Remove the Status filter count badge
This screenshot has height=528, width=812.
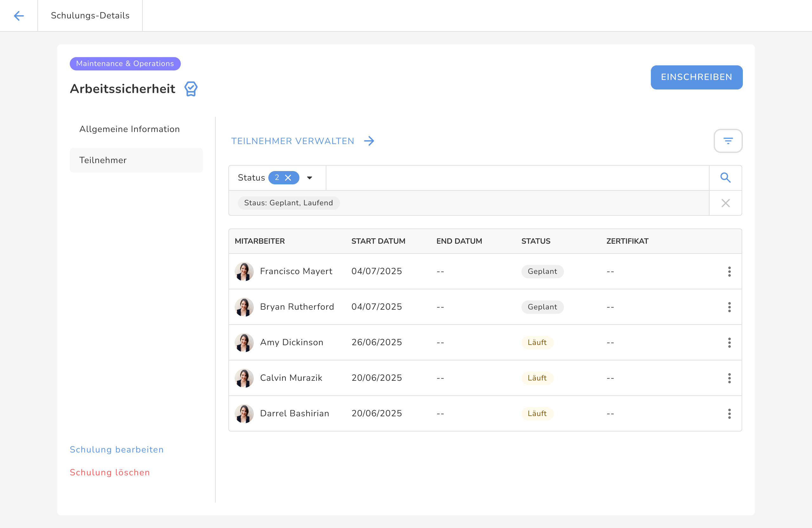click(288, 178)
